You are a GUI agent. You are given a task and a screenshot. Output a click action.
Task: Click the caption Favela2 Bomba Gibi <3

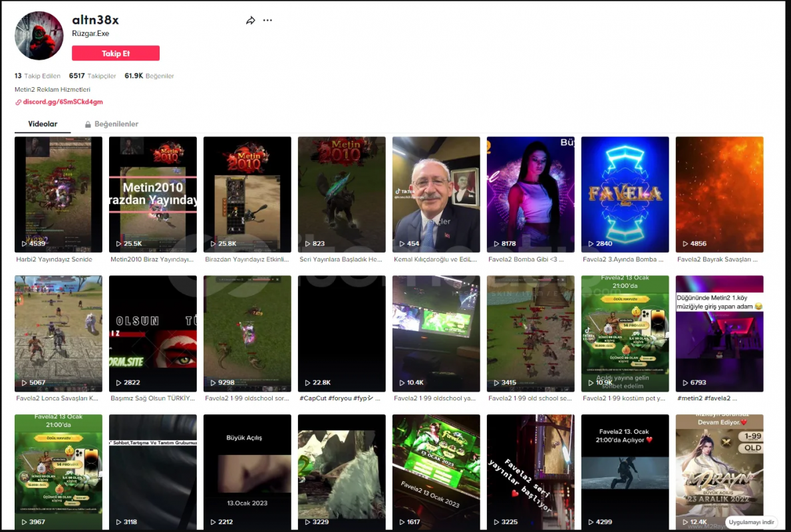click(526, 259)
